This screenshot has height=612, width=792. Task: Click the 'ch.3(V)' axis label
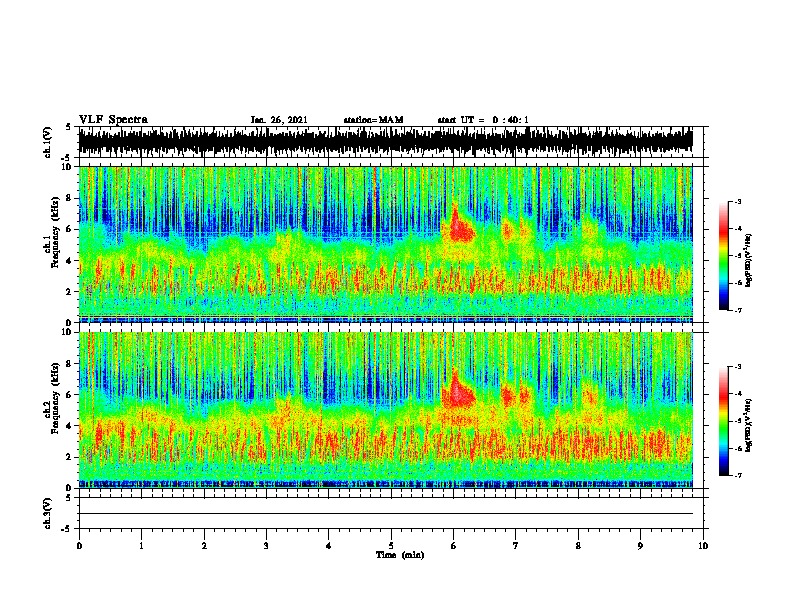coord(48,513)
